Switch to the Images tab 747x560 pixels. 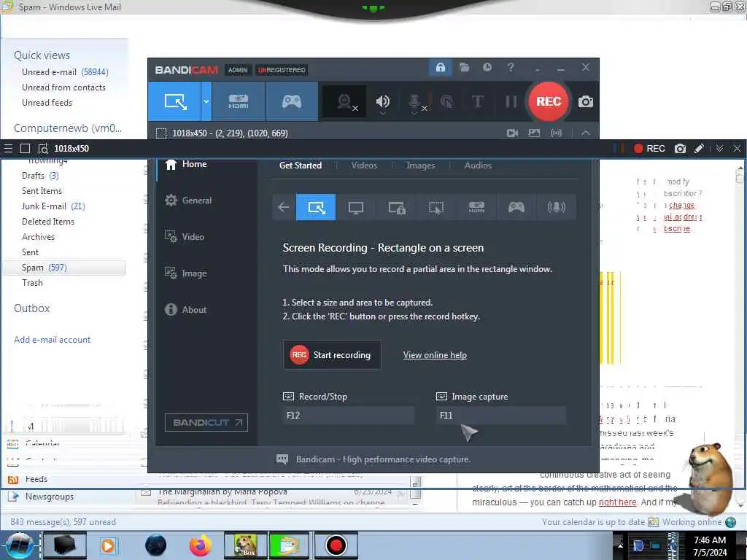click(x=420, y=166)
